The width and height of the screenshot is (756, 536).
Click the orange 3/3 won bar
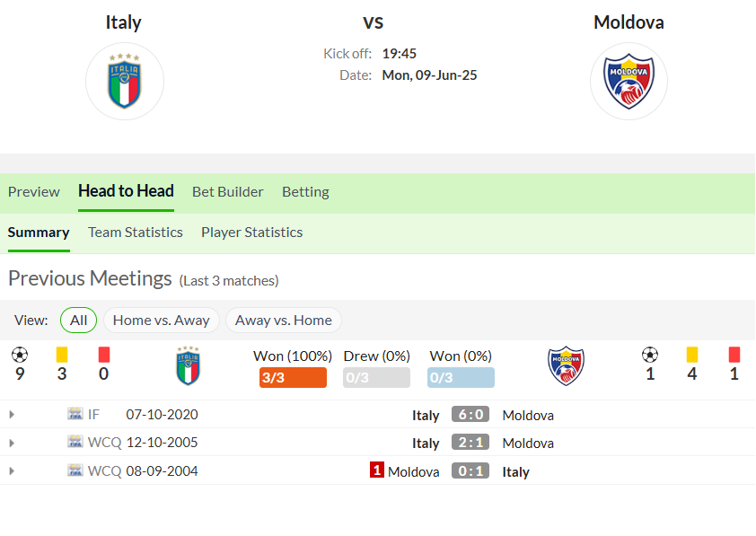tap(293, 377)
